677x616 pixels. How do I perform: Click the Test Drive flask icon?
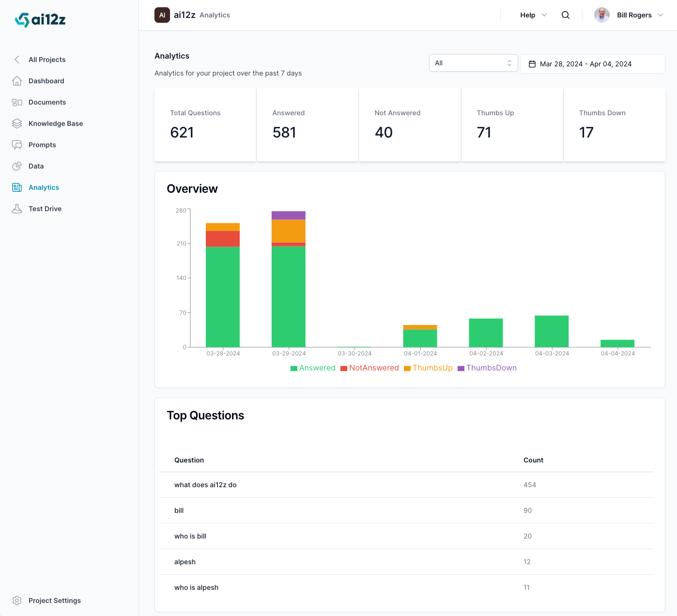point(17,209)
